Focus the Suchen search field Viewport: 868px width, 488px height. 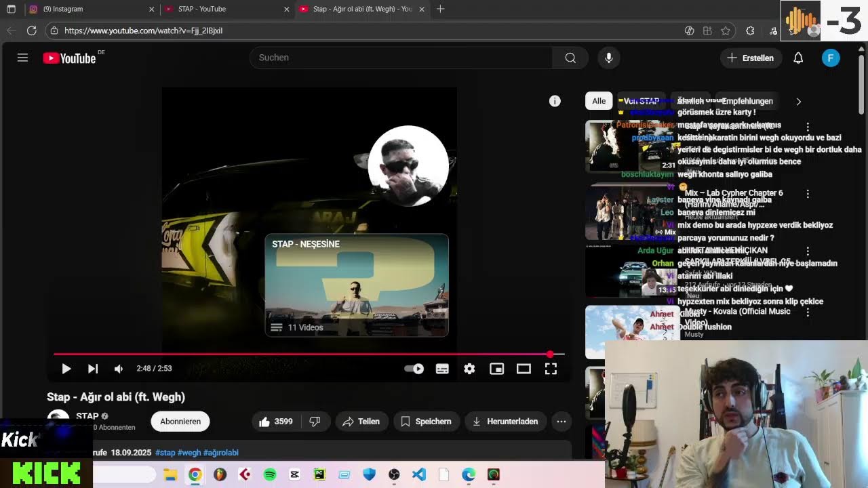point(401,58)
